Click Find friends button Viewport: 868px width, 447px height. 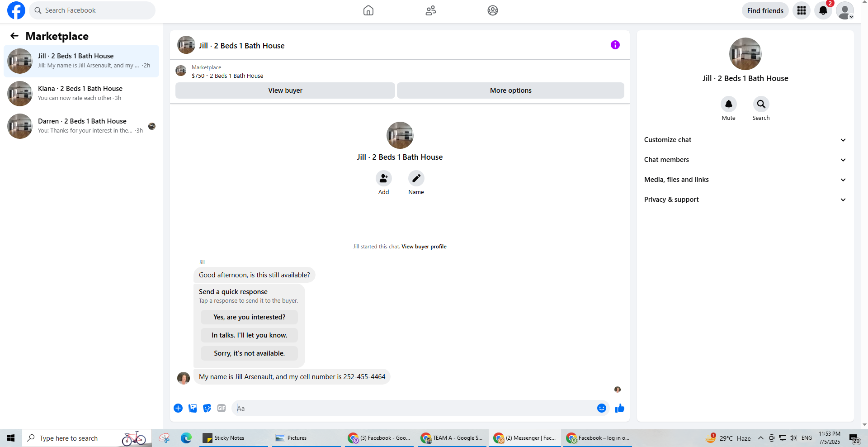765,10
